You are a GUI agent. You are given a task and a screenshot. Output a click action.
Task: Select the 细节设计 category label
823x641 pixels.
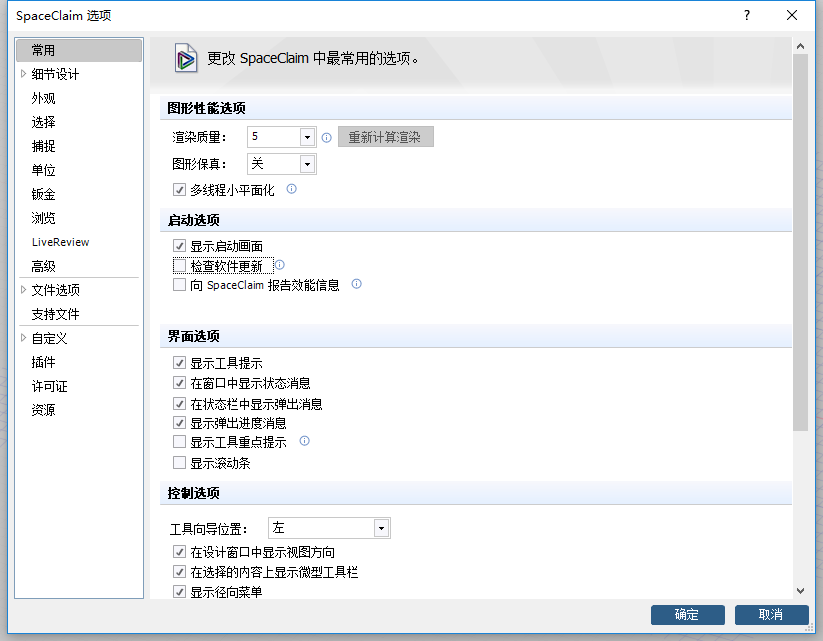(55, 74)
